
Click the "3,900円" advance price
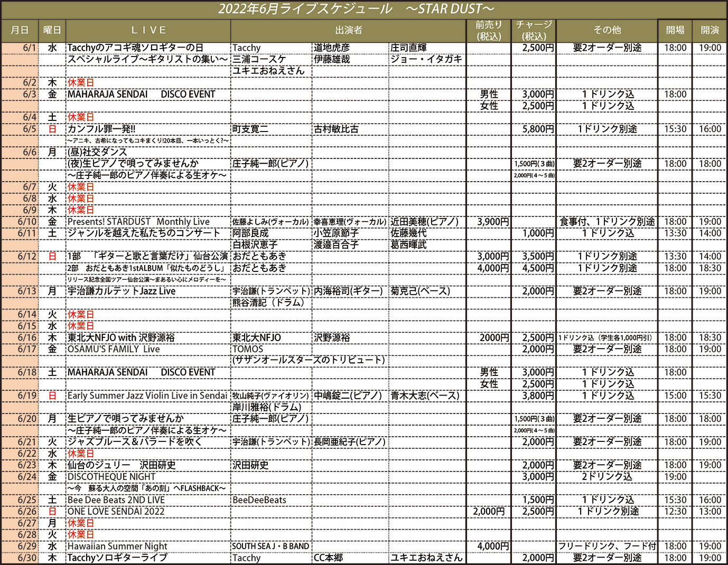pyautogui.click(x=493, y=222)
